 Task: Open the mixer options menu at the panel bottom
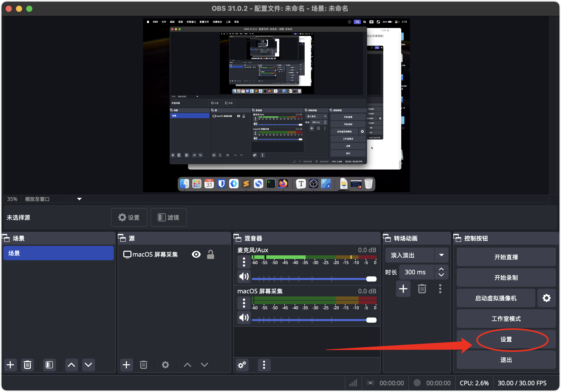point(264,365)
